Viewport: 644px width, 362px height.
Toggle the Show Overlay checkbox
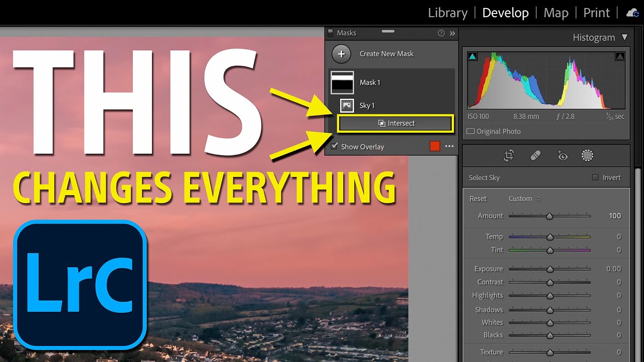click(x=335, y=146)
